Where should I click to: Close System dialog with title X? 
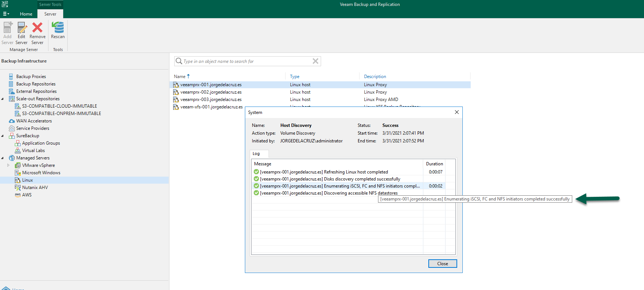coord(456,112)
